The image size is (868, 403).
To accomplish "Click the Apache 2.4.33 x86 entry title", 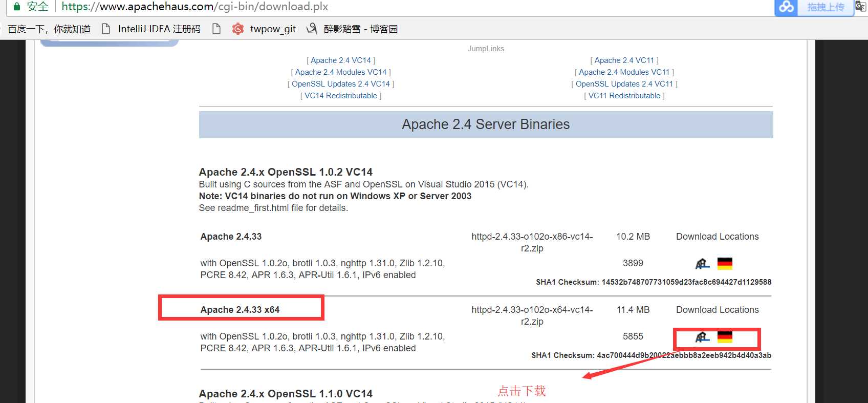I will [231, 237].
